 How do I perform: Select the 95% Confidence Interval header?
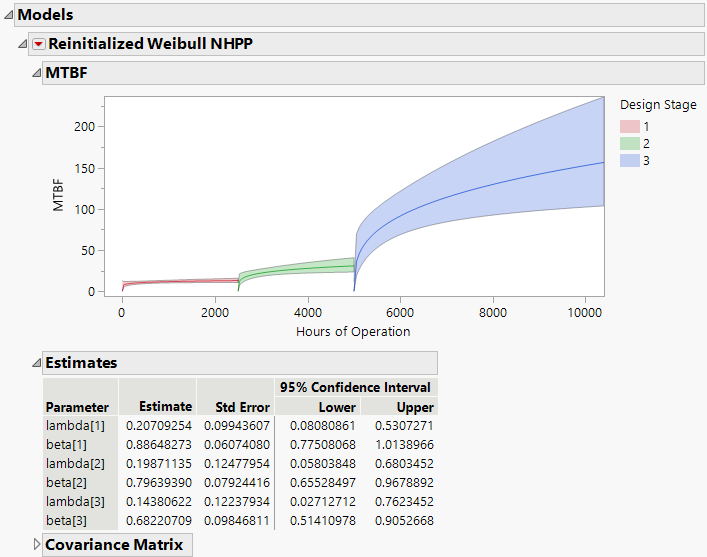coord(355,387)
